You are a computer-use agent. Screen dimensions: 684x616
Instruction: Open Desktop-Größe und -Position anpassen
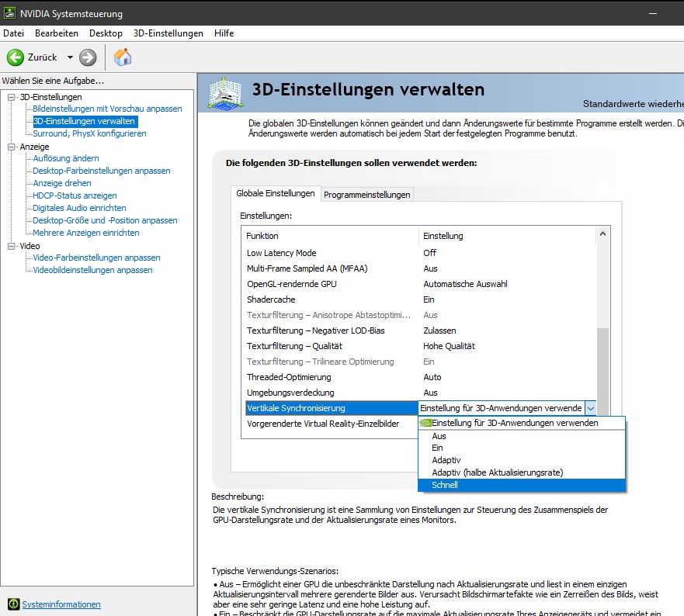pos(105,220)
